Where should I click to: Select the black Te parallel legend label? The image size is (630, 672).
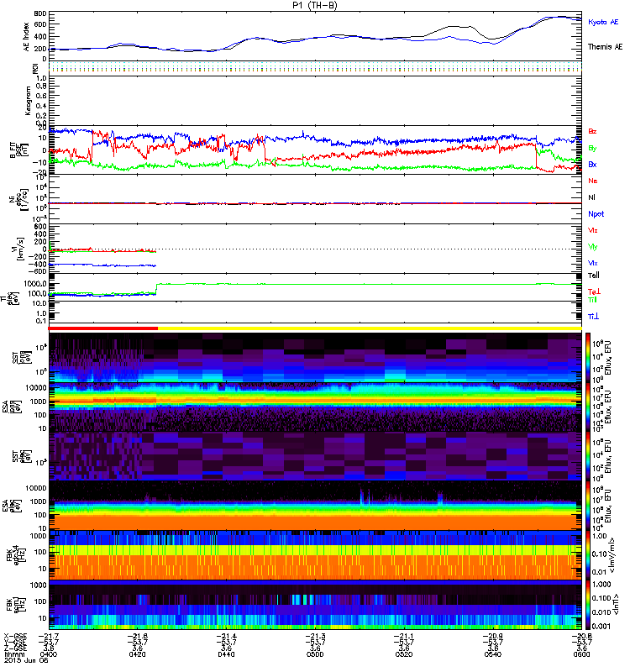pyautogui.click(x=594, y=276)
